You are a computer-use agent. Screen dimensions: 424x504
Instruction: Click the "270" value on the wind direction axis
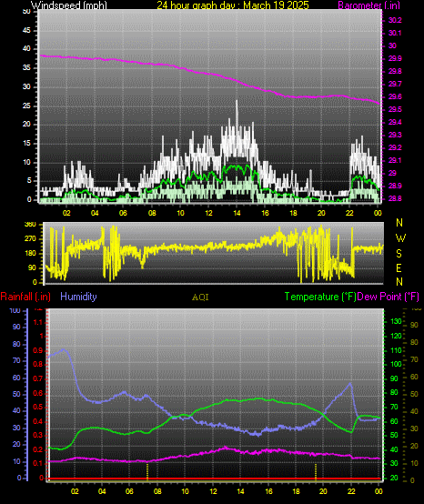point(30,239)
